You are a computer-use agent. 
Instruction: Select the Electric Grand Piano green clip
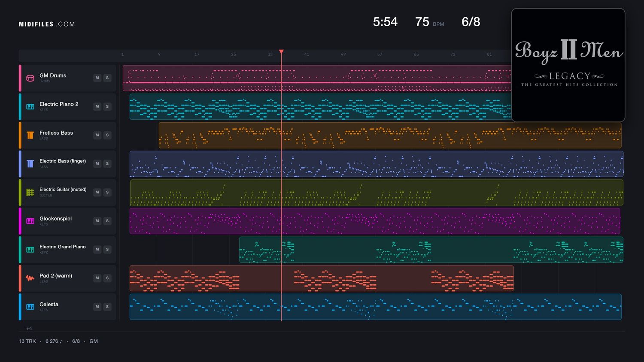[x=431, y=250]
